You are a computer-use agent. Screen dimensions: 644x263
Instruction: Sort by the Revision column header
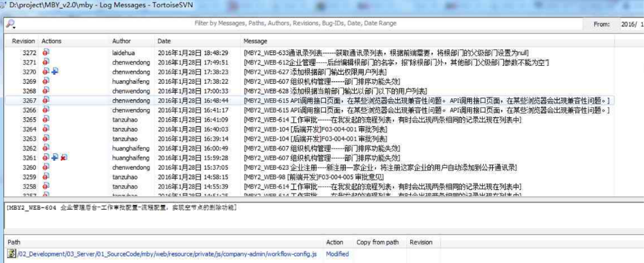(x=23, y=41)
